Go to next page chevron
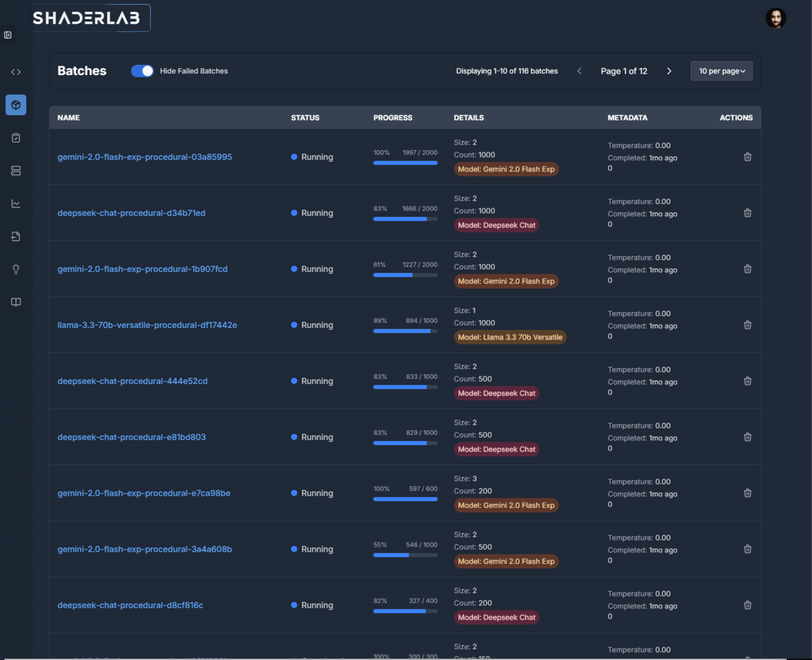This screenshot has width=812, height=660. pyautogui.click(x=669, y=71)
